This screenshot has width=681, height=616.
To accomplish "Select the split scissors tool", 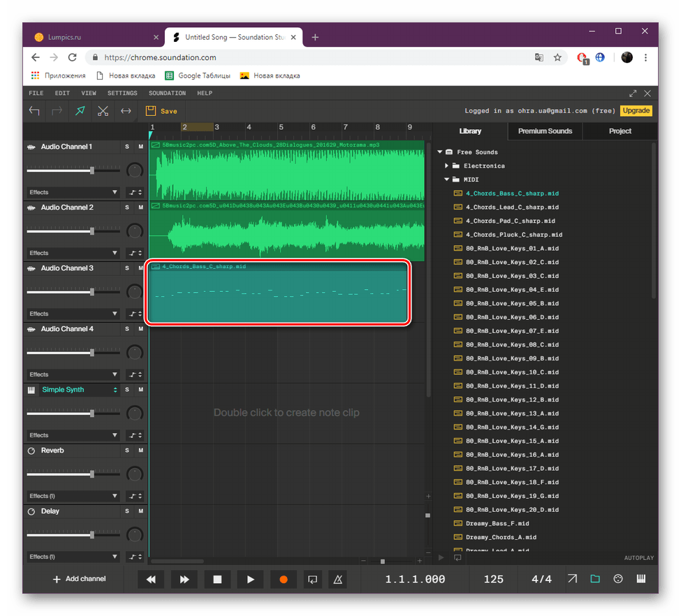I will click(102, 110).
